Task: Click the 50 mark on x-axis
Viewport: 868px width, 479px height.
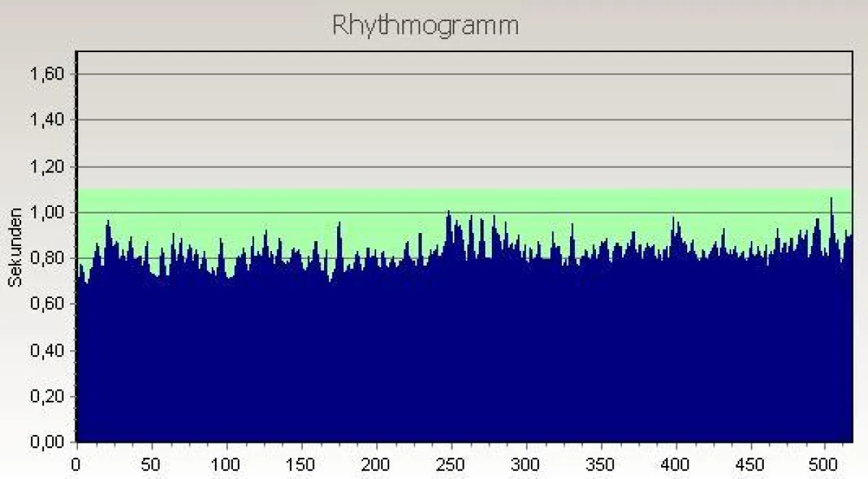Action: tap(150, 463)
